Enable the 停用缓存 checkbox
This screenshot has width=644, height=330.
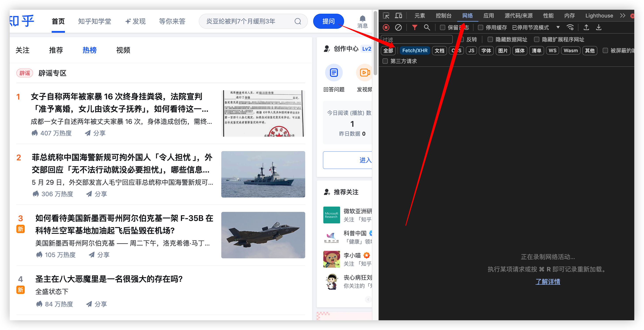481,27
